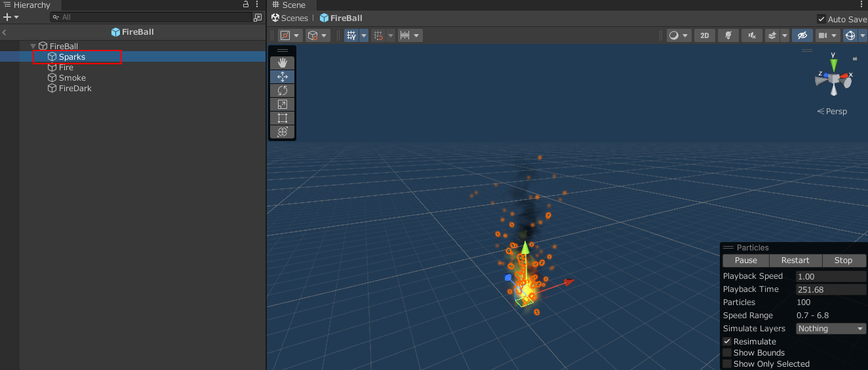Image resolution: width=868 pixels, height=370 pixels.
Task: Click the green Y axis gizmo cone
Action: [x=833, y=65]
